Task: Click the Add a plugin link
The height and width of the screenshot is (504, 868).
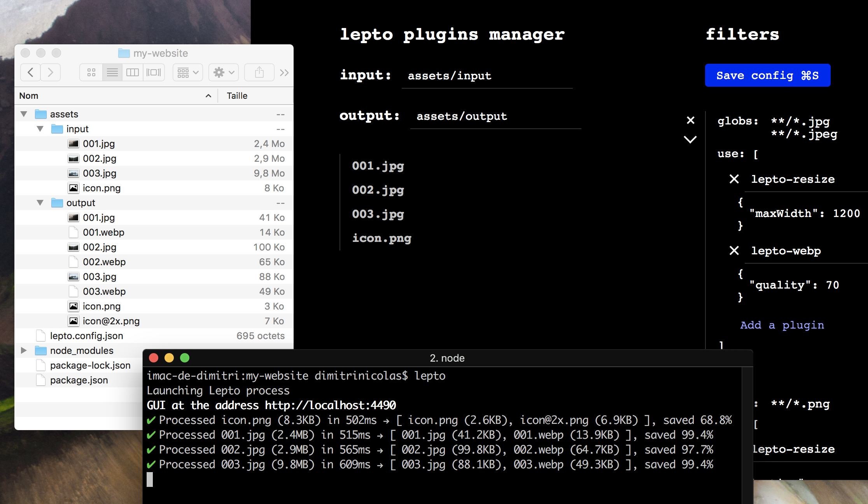Action: (x=782, y=325)
